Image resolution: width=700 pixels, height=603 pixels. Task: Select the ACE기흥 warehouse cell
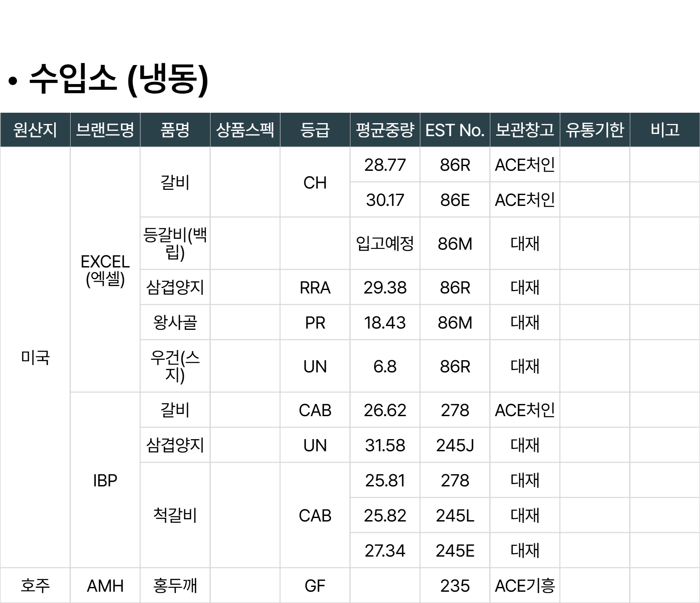point(525,586)
